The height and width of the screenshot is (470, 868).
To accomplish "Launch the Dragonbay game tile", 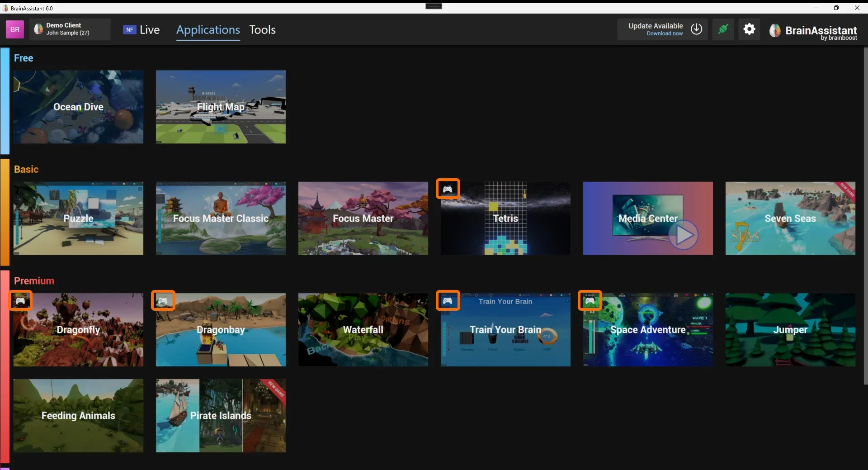I will pyautogui.click(x=221, y=330).
